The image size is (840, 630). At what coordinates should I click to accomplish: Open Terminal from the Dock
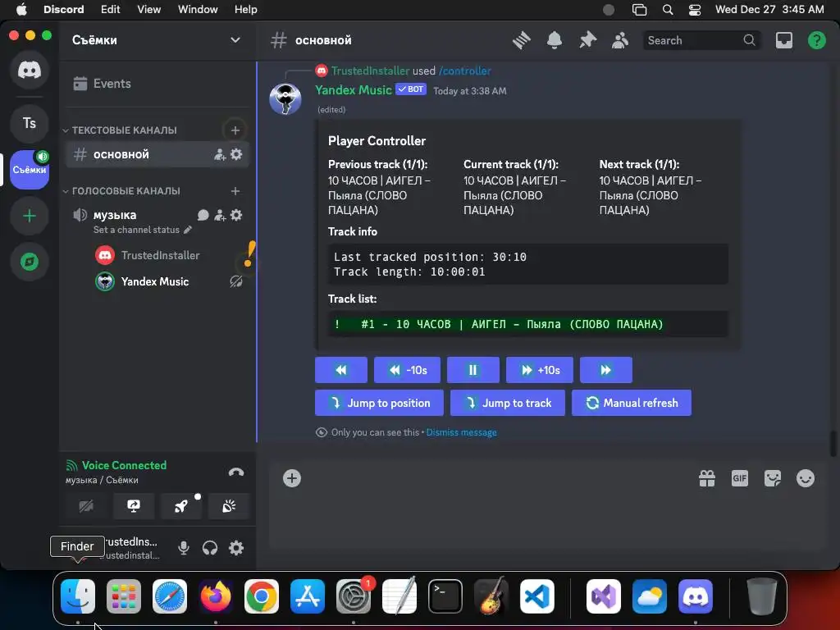point(445,596)
